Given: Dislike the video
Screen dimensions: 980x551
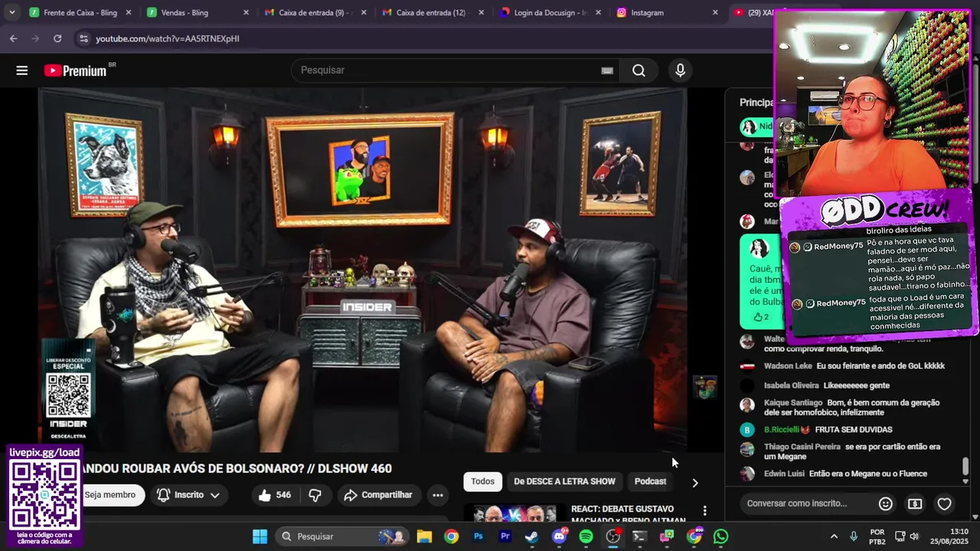Looking at the screenshot, I should 315,495.
